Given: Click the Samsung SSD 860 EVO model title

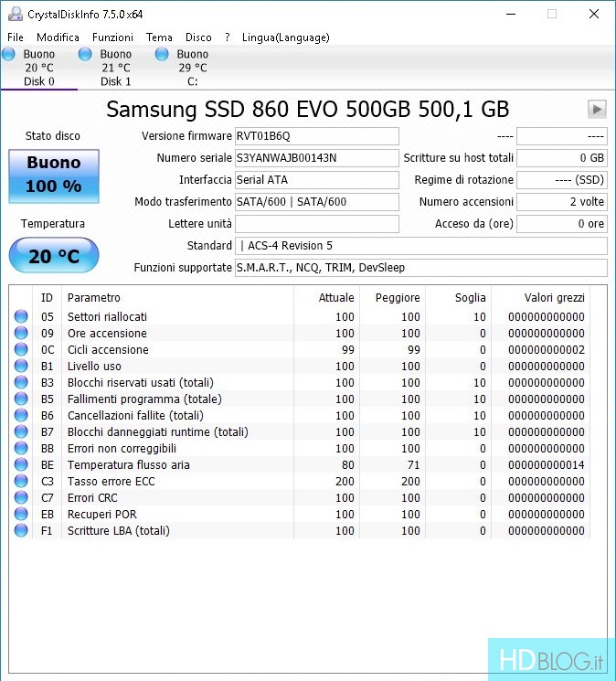Looking at the screenshot, I should click(x=308, y=109).
